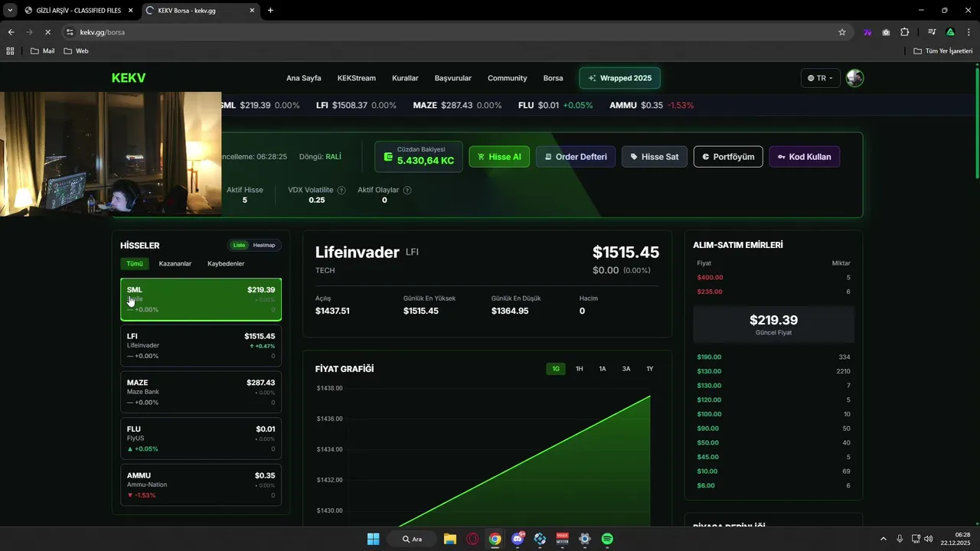Open a new browser tab
Image resolution: width=980 pixels, height=551 pixels.
click(270, 11)
